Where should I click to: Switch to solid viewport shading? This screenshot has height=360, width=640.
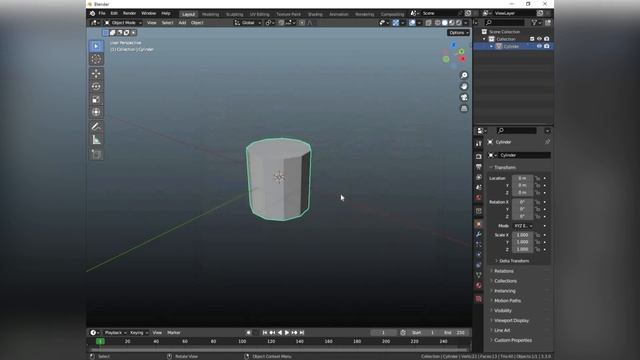click(x=444, y=23)
